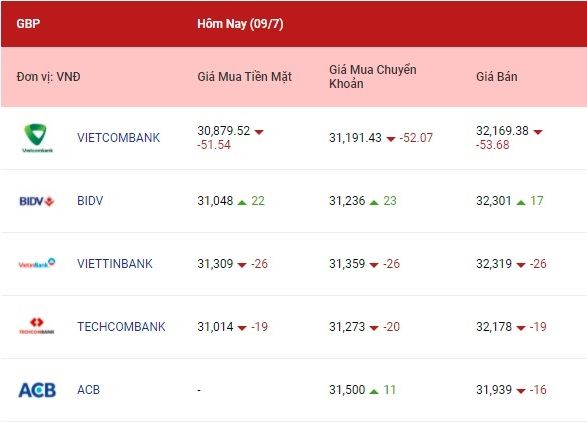Click the Vietcombank green logo
The image size is (587, 422).
[x=37, y=138]
